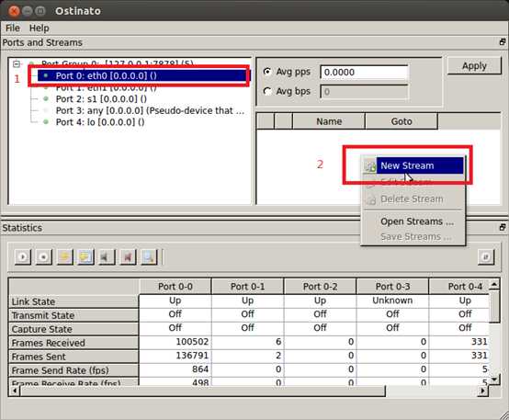Image resolution: width=509 pixels, height=420 pixels.
Task: Click the Name column header
Action: click(329, 121)
